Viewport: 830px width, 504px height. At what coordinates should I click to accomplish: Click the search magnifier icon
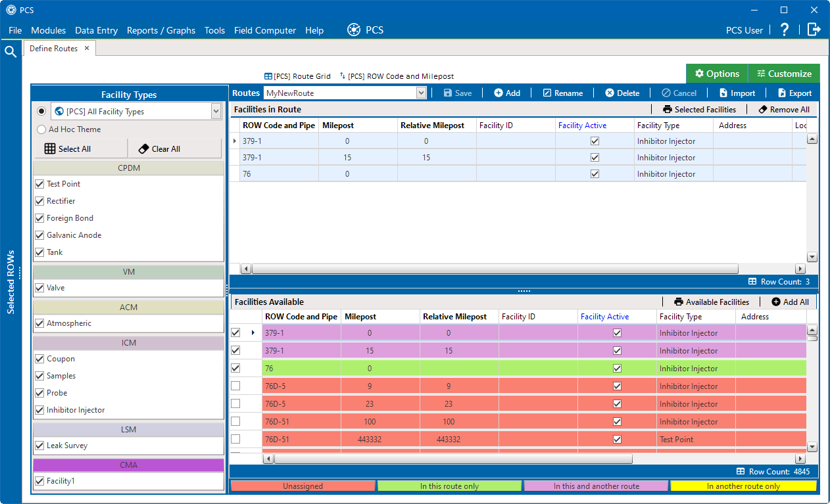(x=11, y=52)
